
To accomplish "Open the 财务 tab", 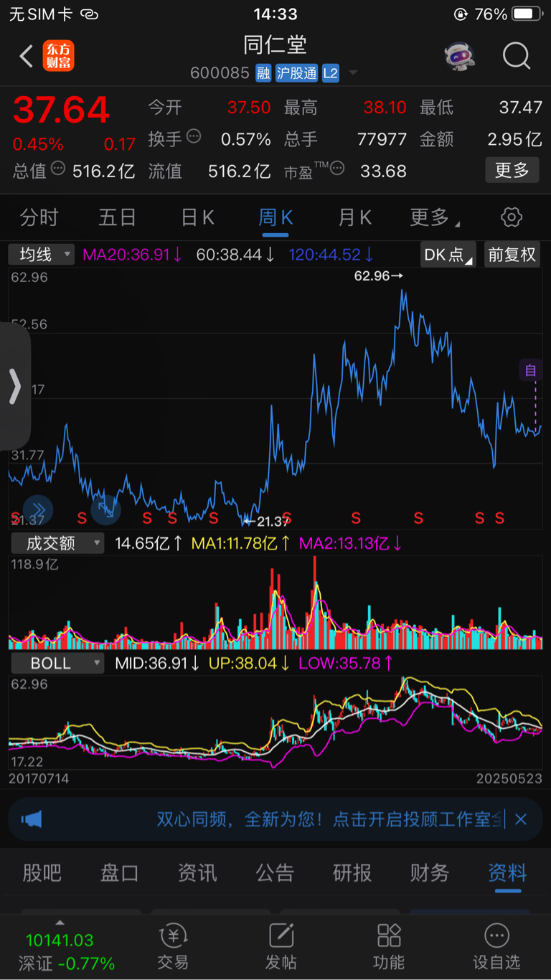I will pos(430,872).
